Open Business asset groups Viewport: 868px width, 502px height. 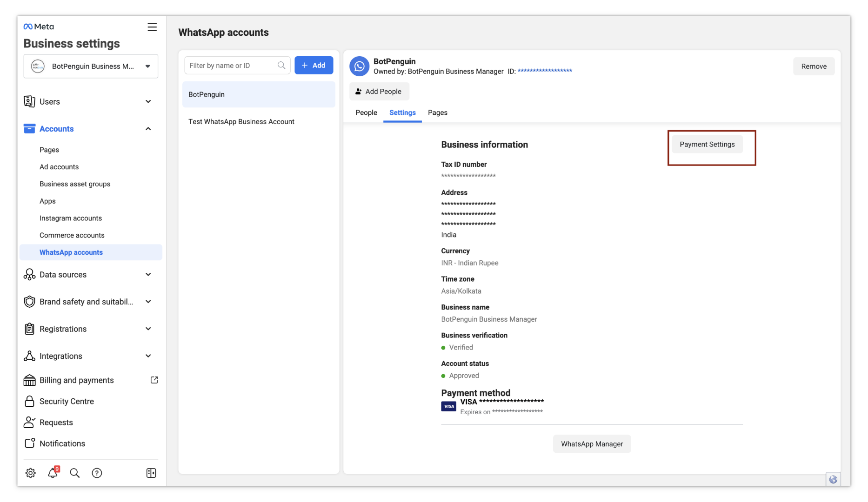(75, 184)
